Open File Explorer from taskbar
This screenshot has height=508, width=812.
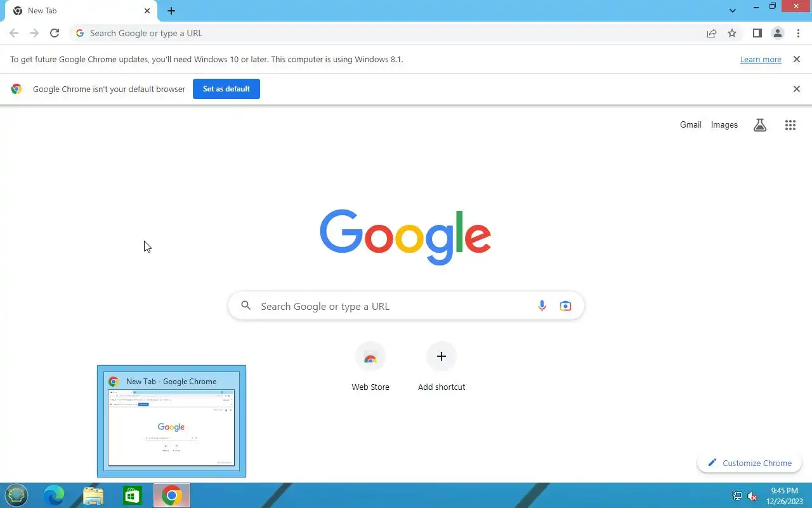93,495
